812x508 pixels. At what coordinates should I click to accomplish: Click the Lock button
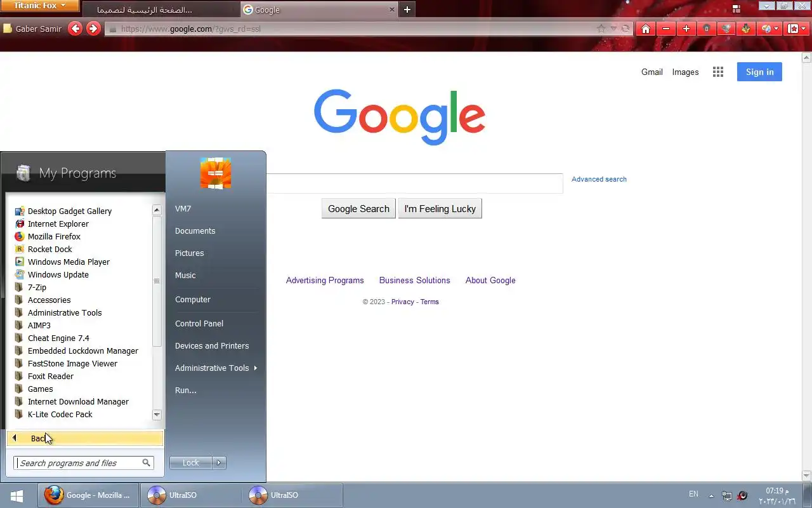coord(190,463)
